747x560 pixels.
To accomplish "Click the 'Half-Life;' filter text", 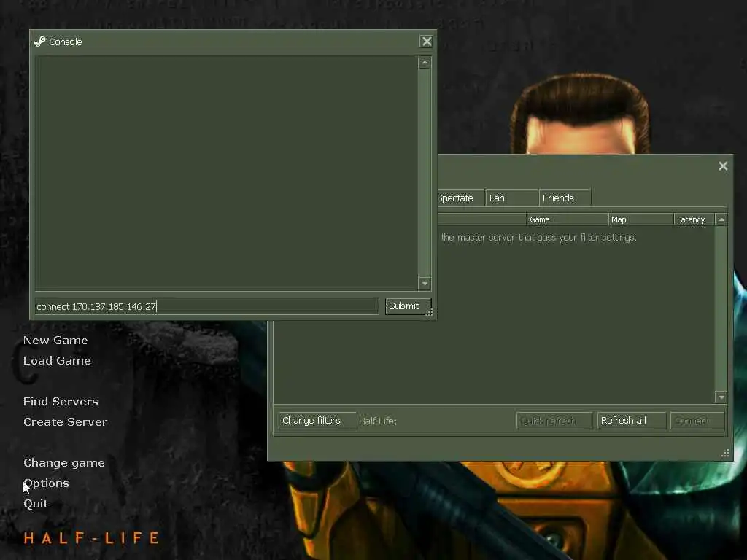I will click(x=377, y=421).
